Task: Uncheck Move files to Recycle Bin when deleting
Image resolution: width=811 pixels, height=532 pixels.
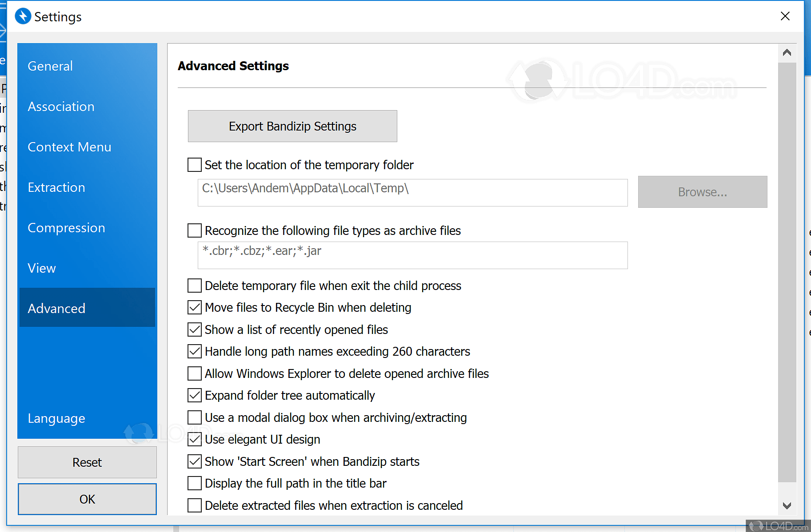Action: [x=195, y=307]
